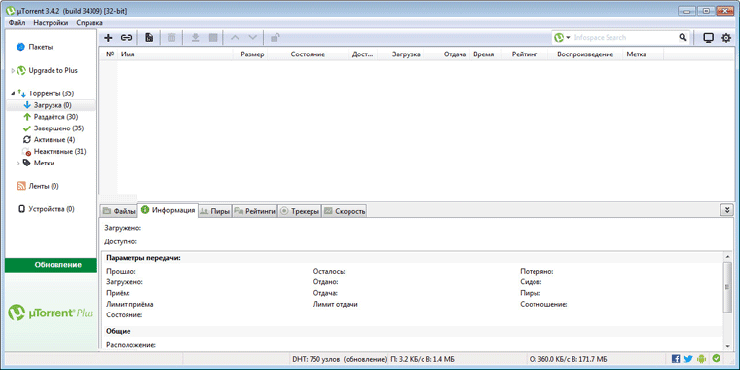
Task: Open preferences gear icon
Action: [x=726, y=38]
